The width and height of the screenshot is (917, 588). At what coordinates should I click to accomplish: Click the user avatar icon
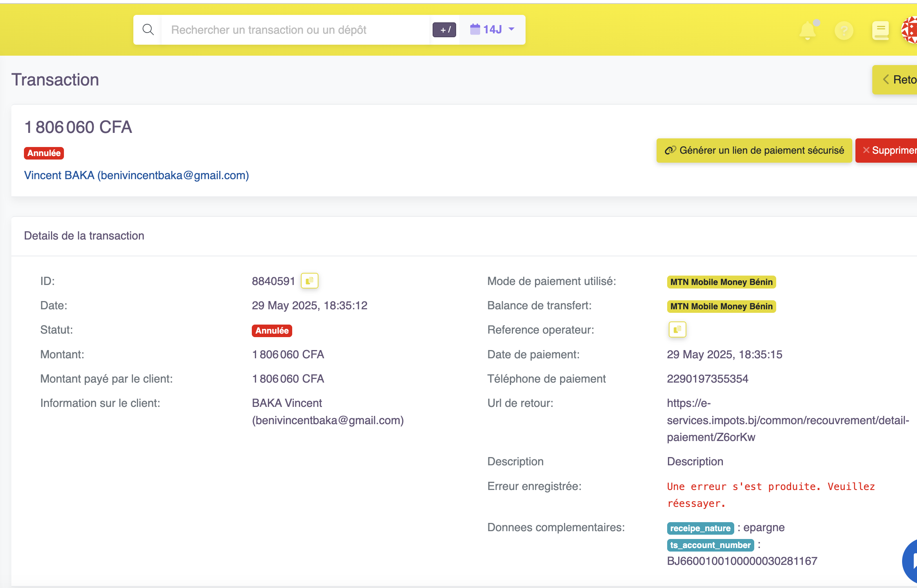[x=910, y=30]
